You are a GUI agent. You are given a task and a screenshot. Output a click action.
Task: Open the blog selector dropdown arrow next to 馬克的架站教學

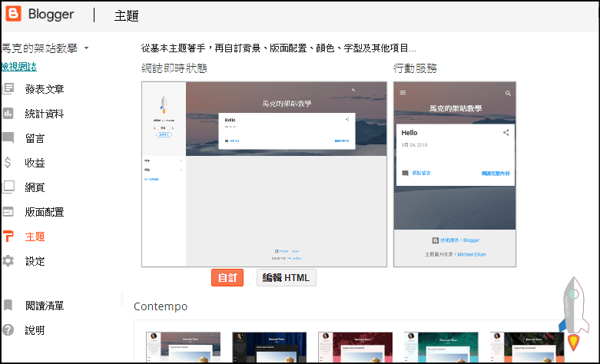[x=87, y=48]
